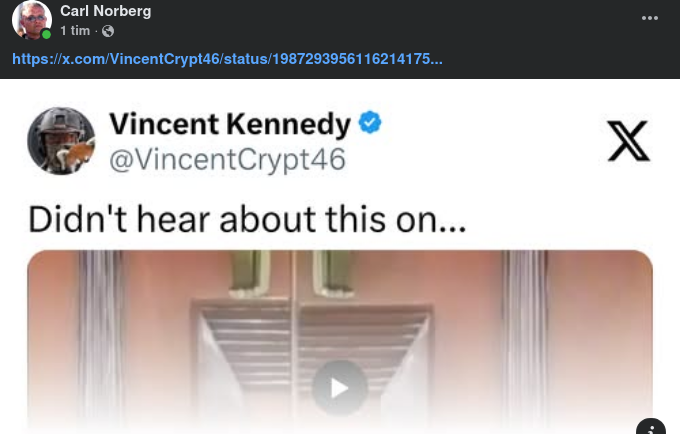Click Vincent Kennedy's blue verified badge
The height and width of the screenshot is (434, 680).
pos(369,122)
